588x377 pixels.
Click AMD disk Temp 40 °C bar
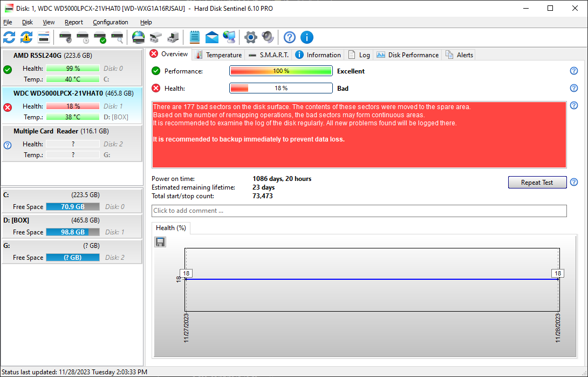pos(73,79)
